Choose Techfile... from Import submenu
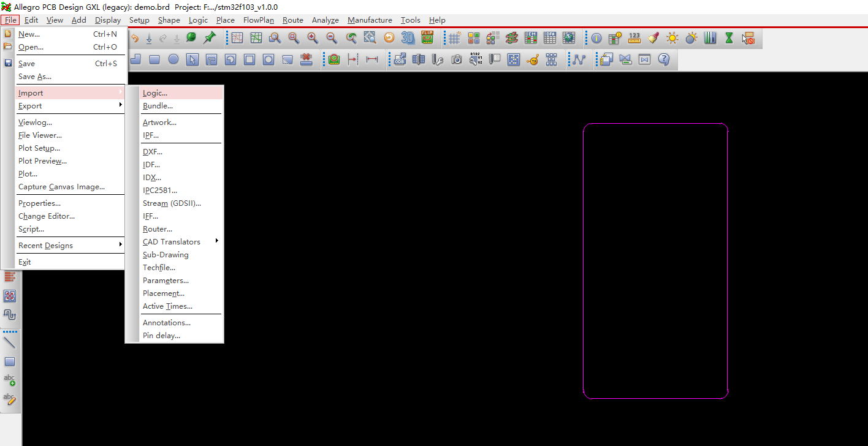The width and height of the screenshot is (868, 446). 181,268
